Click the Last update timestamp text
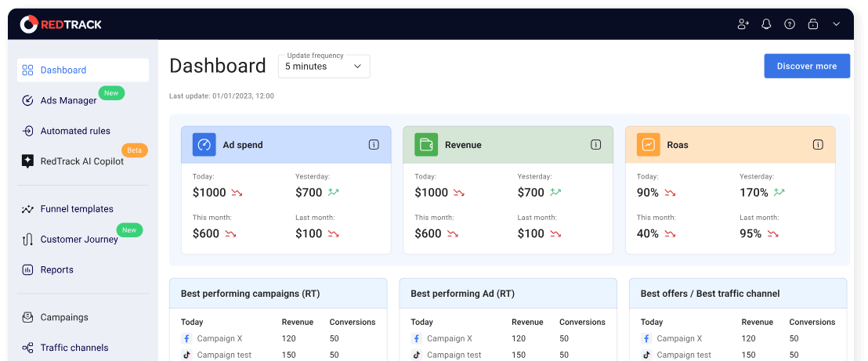Screen dimensions: 868x361 pos(222,96)
